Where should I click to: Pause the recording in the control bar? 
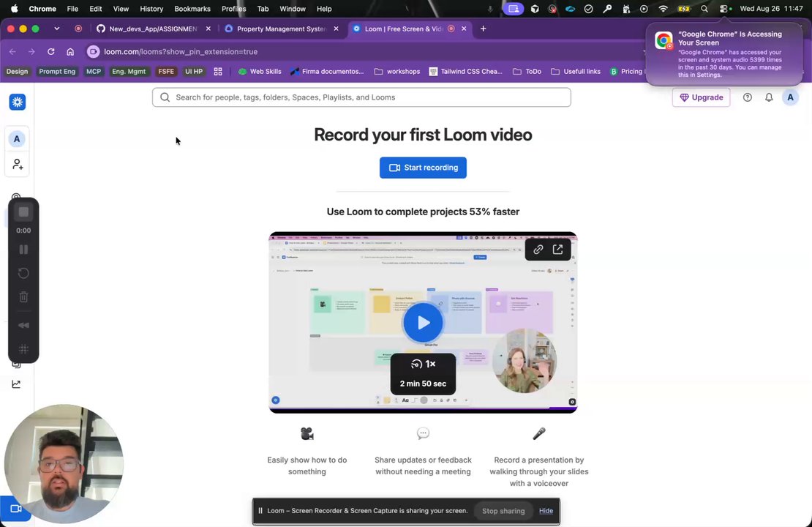[23, 250]
